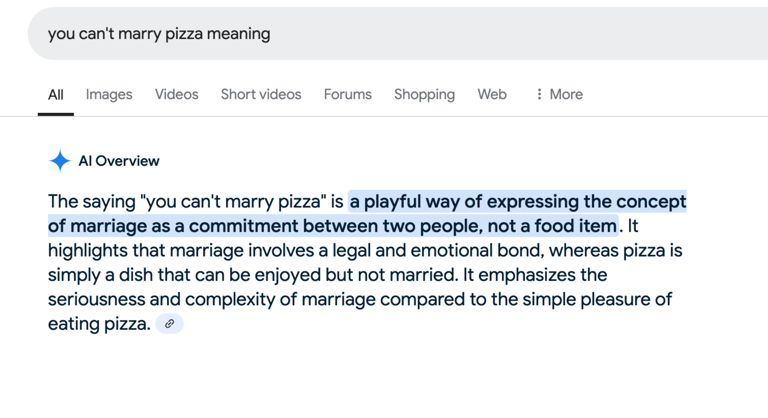Screen dimensions: 768x418
Task: Click the final words "eating pizza."
Action: (x=99, y=323)
